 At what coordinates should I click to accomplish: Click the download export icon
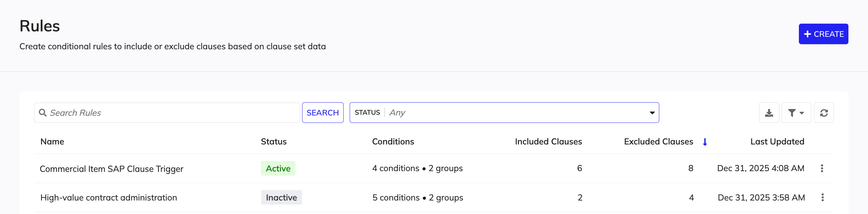[769, 113]
